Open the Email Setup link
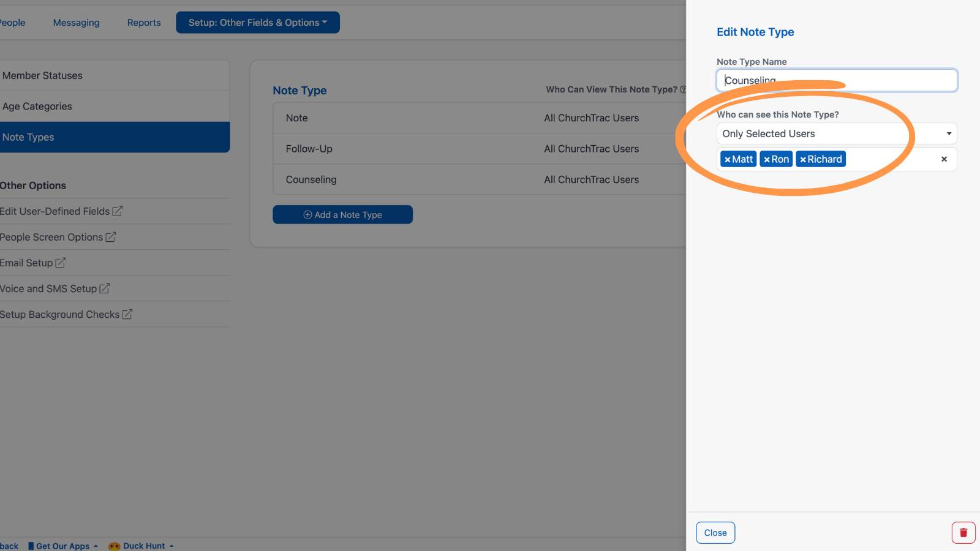Viewport: 980px width, 551px height. tap(32, 263)
